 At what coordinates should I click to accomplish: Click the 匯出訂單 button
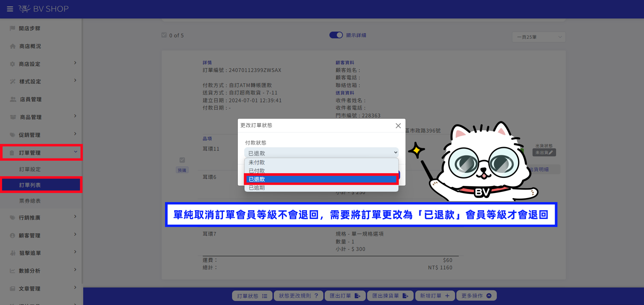coord(345,296)
